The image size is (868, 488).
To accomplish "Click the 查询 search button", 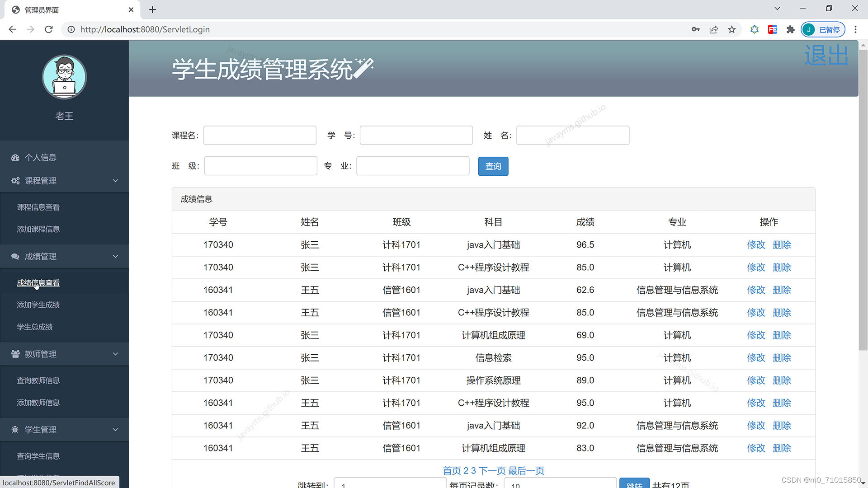I will coord(493,167).
